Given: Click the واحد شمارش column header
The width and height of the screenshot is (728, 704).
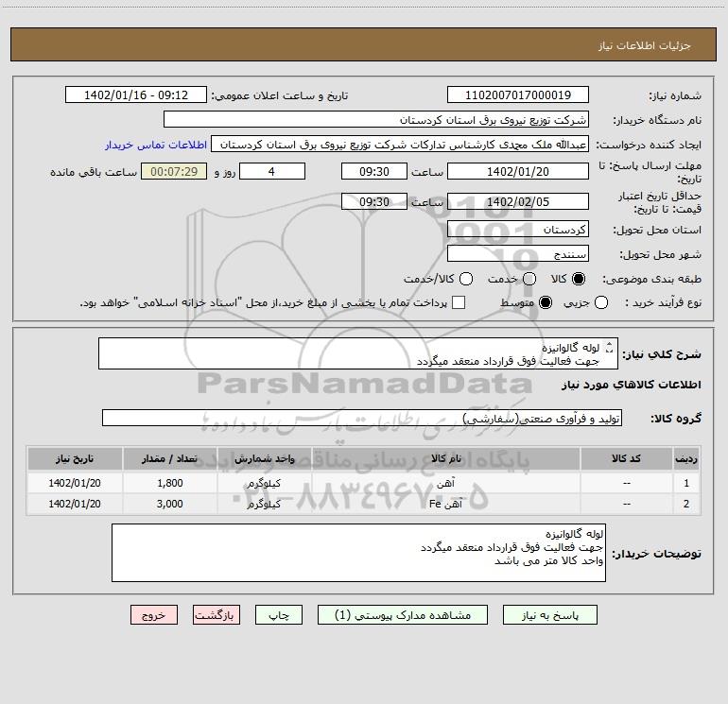Looking at the screenshot, I should pos(264,458).
